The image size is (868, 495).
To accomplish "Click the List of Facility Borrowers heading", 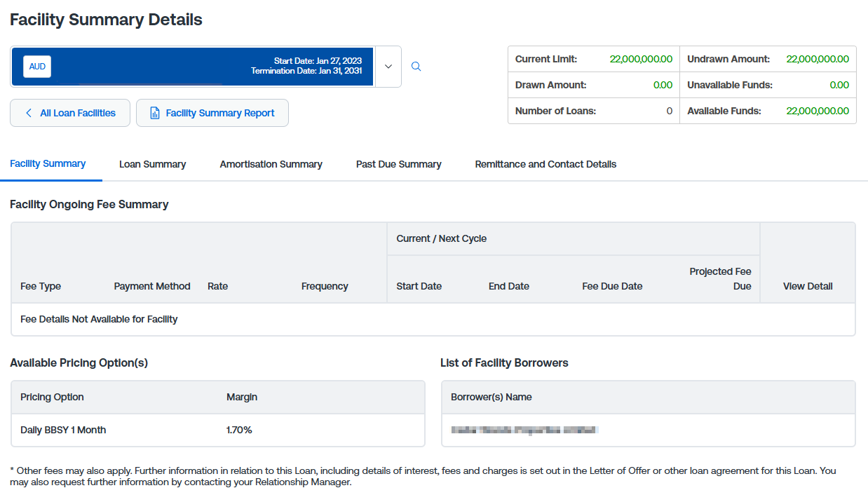I will pos(504,362).
